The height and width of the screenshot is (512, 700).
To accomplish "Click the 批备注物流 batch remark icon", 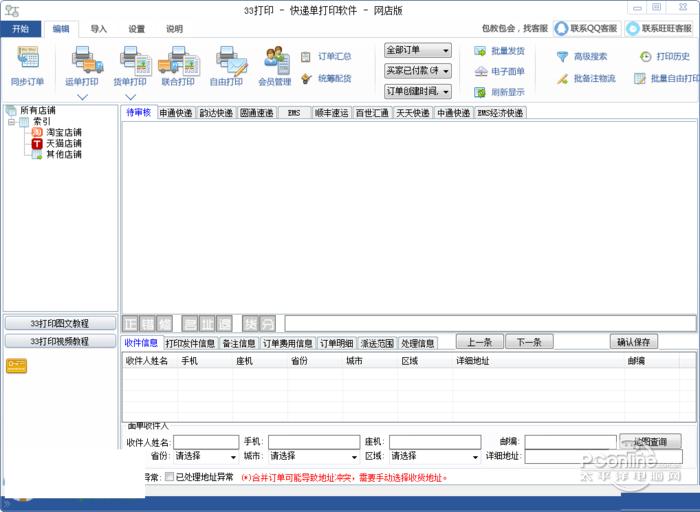I will pyautogui.click(x=562, y=79).
